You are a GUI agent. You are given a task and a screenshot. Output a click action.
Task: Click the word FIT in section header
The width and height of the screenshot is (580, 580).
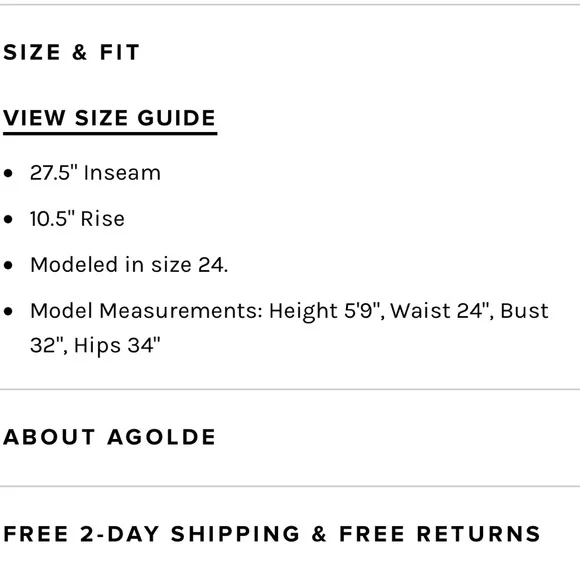tap(119, 52)
